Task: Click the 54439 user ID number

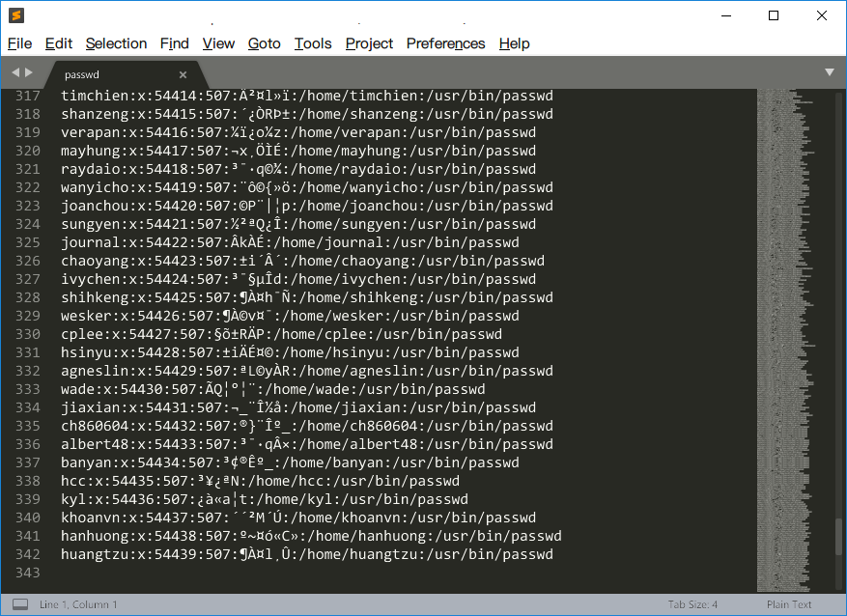Action: click(175, 554)
